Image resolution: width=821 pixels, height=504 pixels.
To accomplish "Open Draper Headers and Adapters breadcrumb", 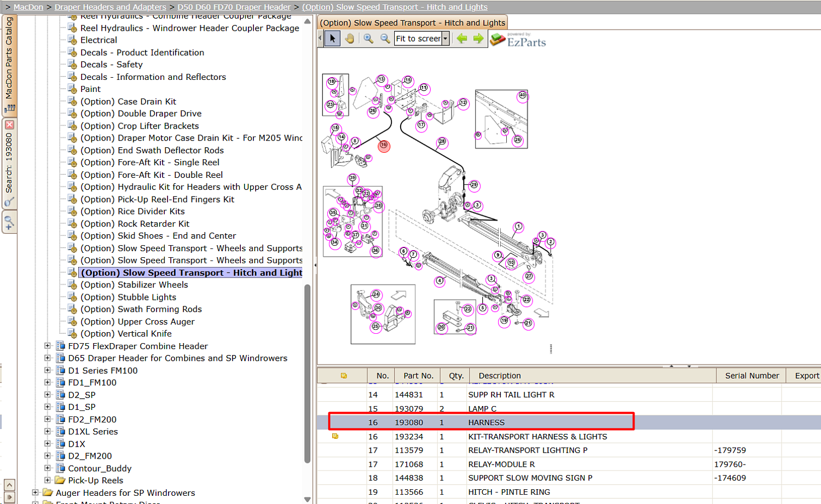I will click(110, 7).
